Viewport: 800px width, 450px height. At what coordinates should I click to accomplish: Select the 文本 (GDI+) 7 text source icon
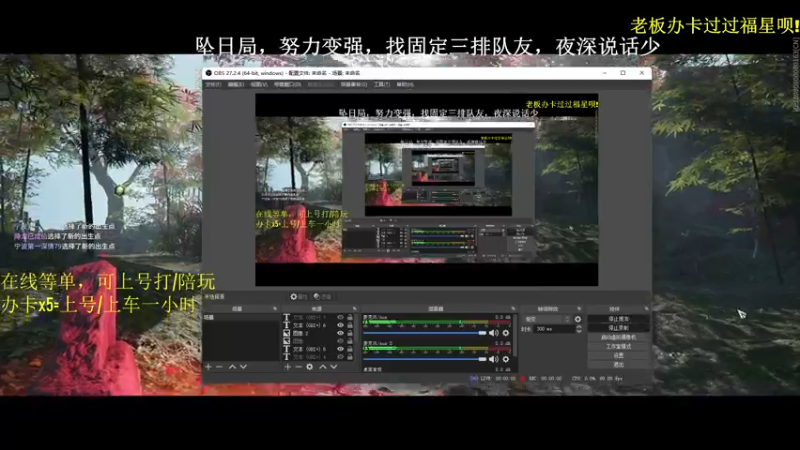[286, 317]
